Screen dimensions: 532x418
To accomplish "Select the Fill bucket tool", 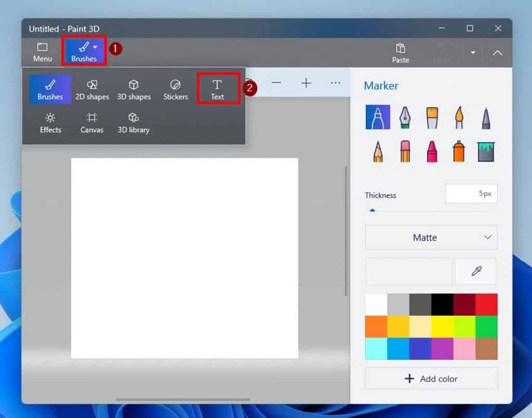I will 486,152.
